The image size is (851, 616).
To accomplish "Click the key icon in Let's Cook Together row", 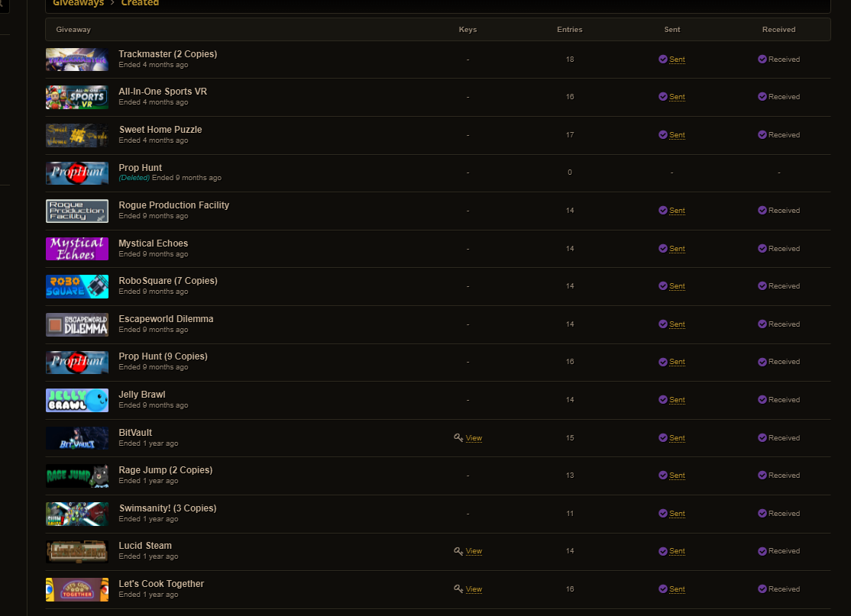I will tap(458, 589).
